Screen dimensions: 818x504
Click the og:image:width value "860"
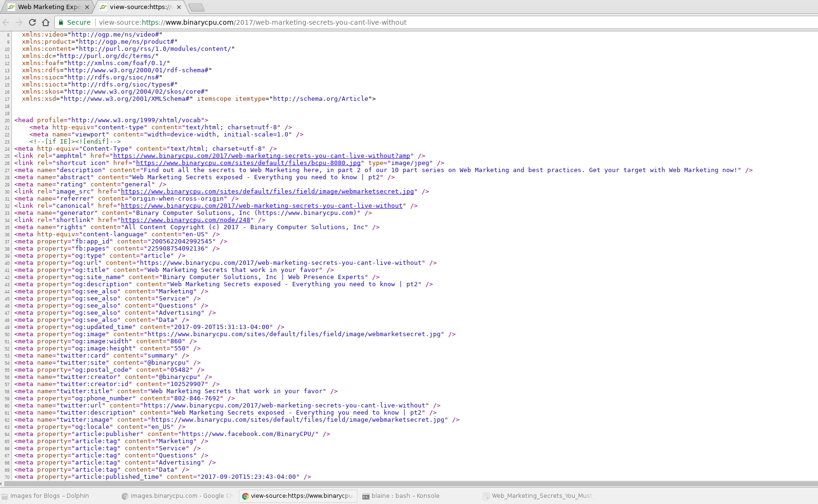176,341
